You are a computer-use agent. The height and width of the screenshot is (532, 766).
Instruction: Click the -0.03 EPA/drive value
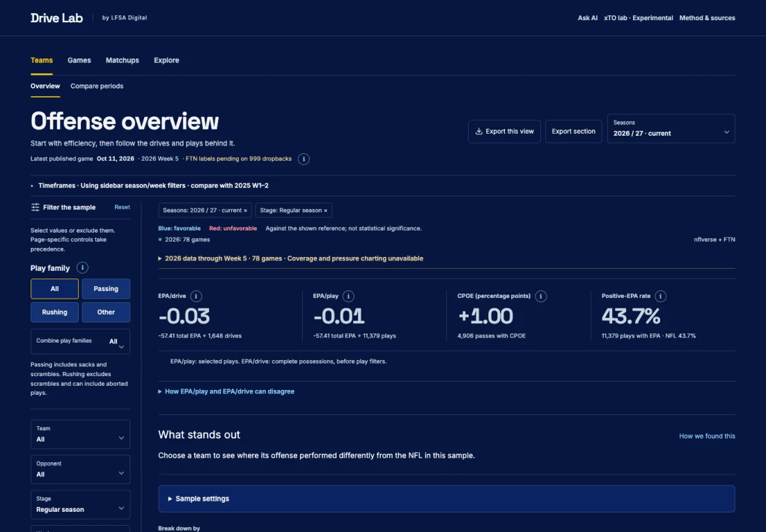(x=184, y=316)
